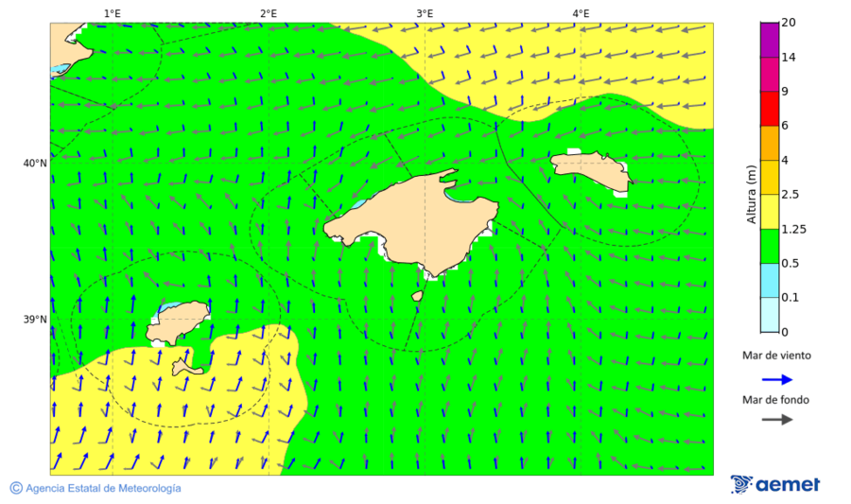This screenshot has width=851, height=504.
Task: Click the 0.5 value on the color scale
Action: pos(790,264)
